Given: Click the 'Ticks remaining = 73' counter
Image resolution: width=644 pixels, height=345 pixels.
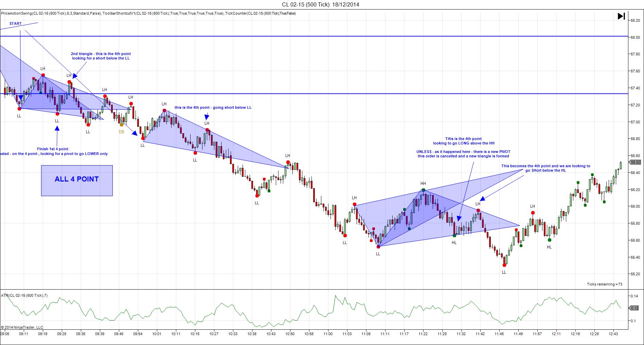Looking at the screenshot, I should tap(605, 284).
